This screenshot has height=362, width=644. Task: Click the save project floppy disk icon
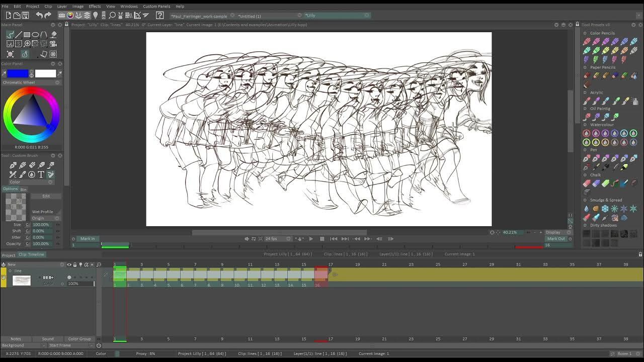click(x=25, y=16)
